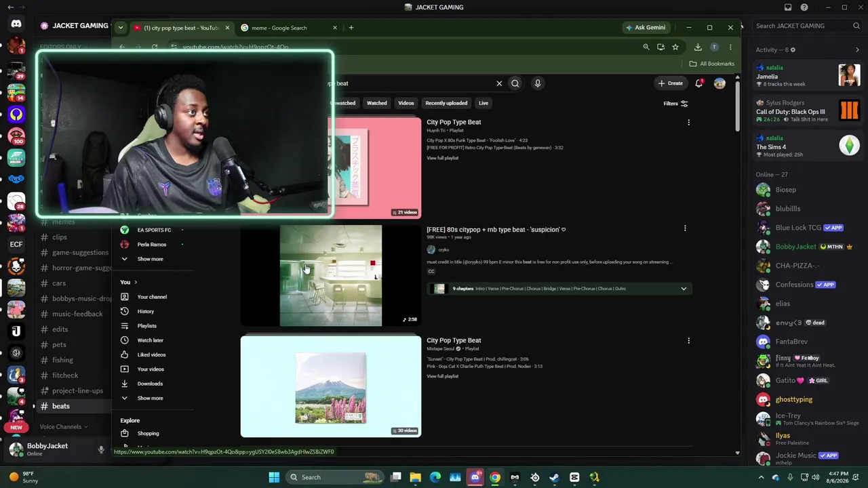868x488 pixels.
Task: Open the Install app icon in Chrome address bar
Action: tap(660, 47)
